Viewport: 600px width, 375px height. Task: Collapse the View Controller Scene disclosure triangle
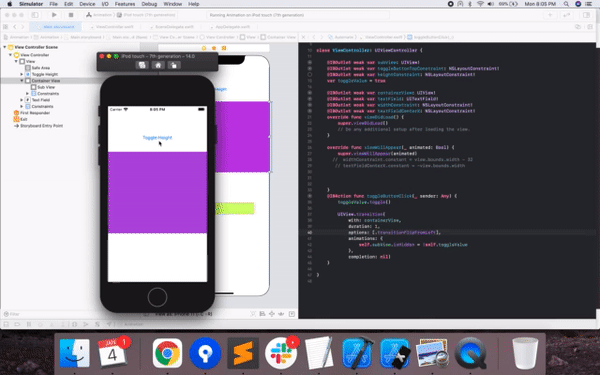point(5,47)
